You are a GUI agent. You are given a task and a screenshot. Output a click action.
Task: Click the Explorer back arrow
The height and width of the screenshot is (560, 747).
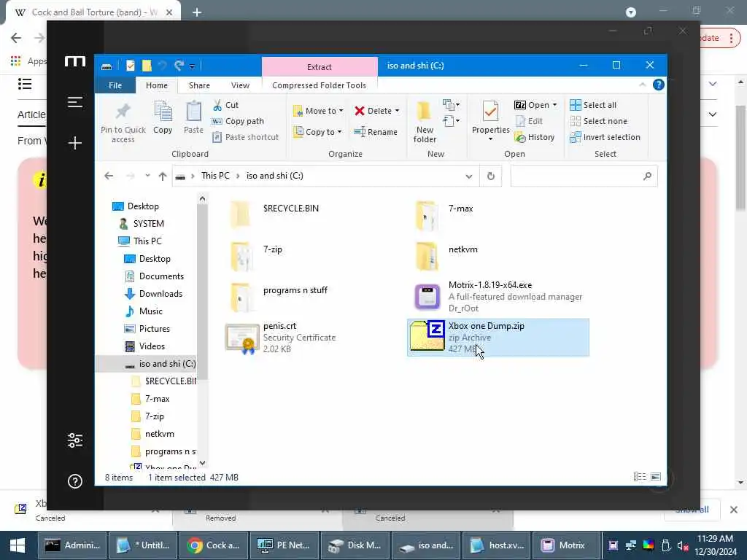109,176
